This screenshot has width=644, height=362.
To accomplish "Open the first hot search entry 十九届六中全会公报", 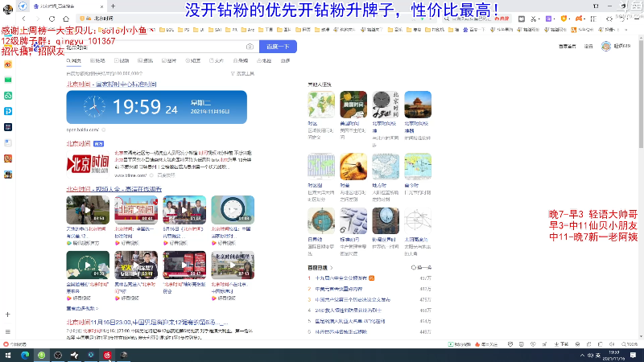I will (341, 278).
